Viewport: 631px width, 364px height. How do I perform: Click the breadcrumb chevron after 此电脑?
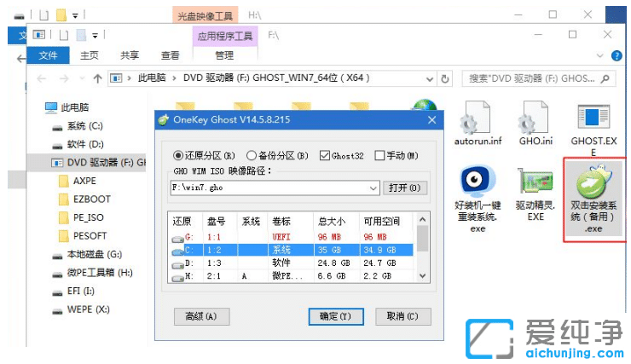point(174,78)
